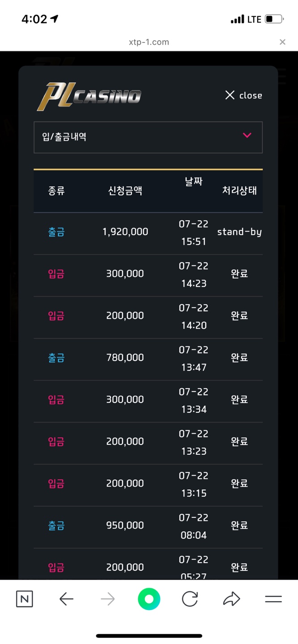Screen dimensions: 298x644
Task: Tap the 날짜 column header
Action: [194, 181]
